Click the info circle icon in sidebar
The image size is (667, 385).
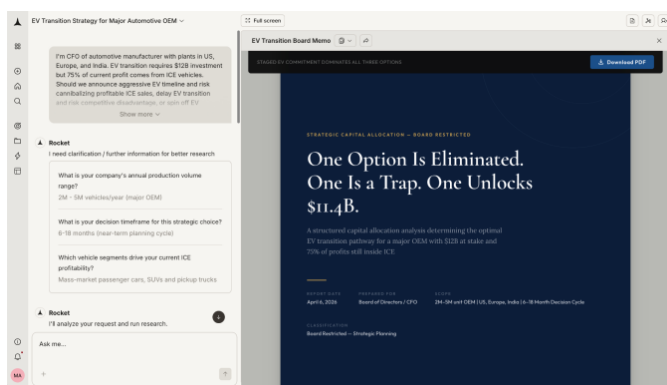17,342
